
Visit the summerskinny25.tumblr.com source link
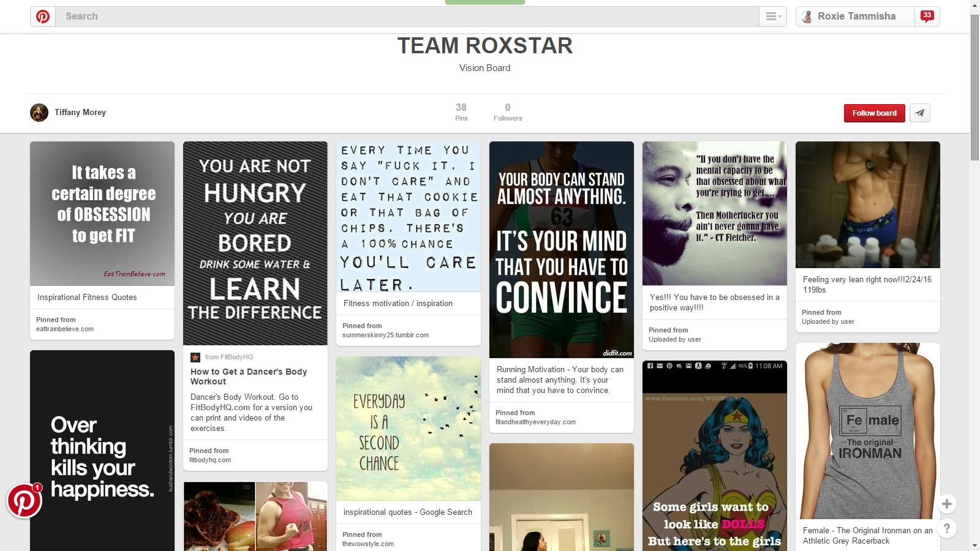pyautogui.click(x=386, y=335)
